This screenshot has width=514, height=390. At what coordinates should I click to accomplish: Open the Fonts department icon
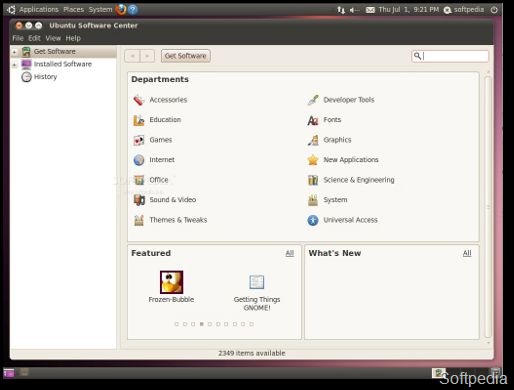click(313, 120)
